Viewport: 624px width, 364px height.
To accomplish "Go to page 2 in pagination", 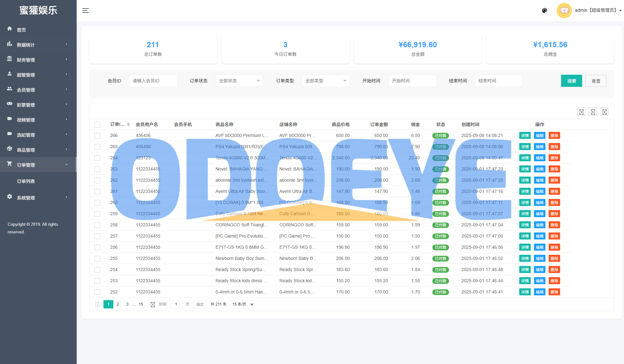I will (x=118, y=304).
